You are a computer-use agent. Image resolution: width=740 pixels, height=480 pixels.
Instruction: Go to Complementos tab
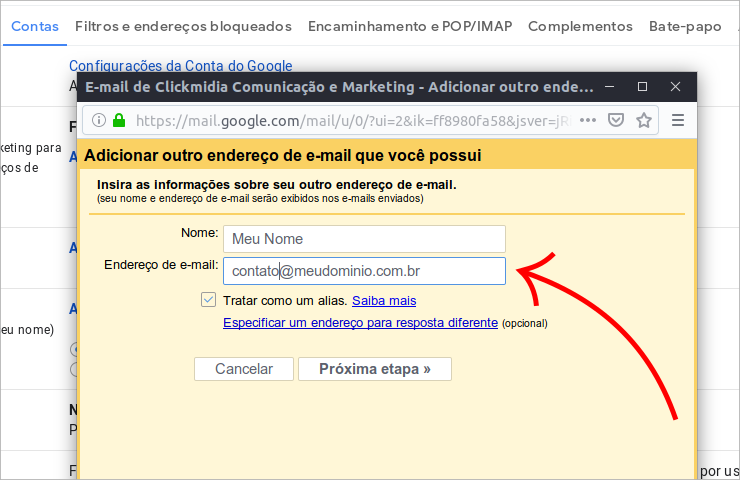pyautogui.click(x=580, y=26)
